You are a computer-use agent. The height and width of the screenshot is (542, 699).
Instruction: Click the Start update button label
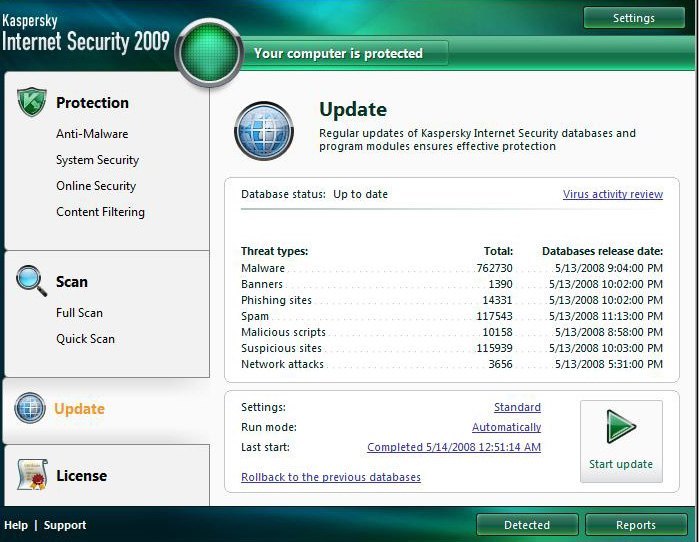pyautogui.click(x=621, y=464)
